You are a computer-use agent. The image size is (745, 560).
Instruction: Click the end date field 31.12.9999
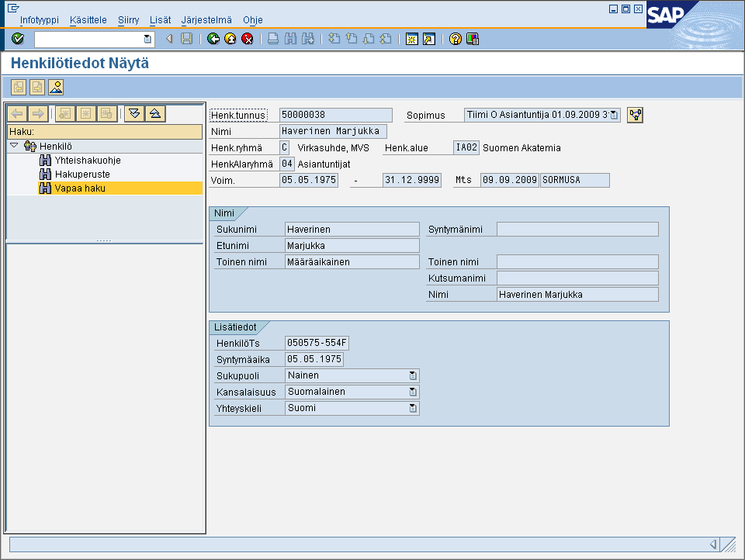click(412, 180)
